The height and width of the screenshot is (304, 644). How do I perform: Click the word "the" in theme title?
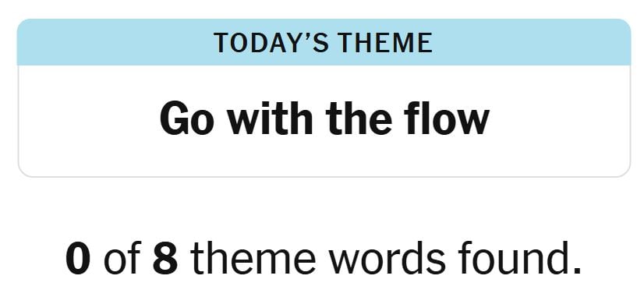pos(359,118)
